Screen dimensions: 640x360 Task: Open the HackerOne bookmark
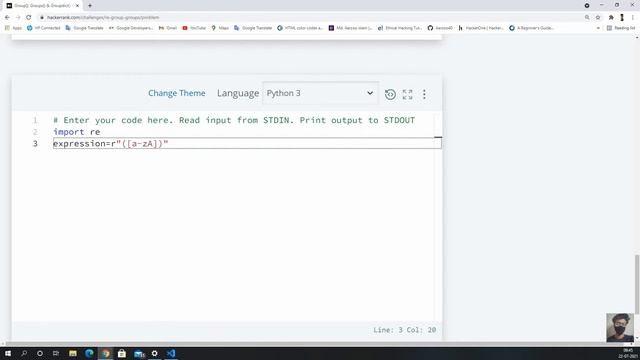481,28
